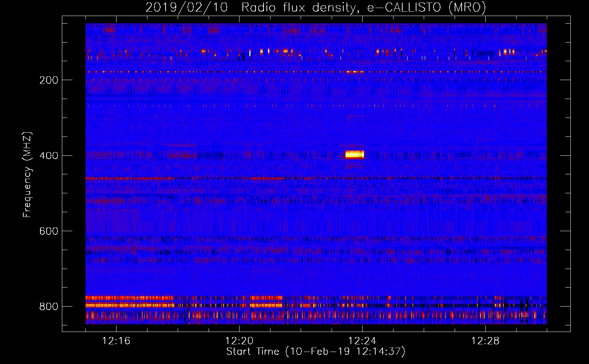Click the '200' frequency tick label
This screenshot has width=589, height=364.
(x=49, y=80)
